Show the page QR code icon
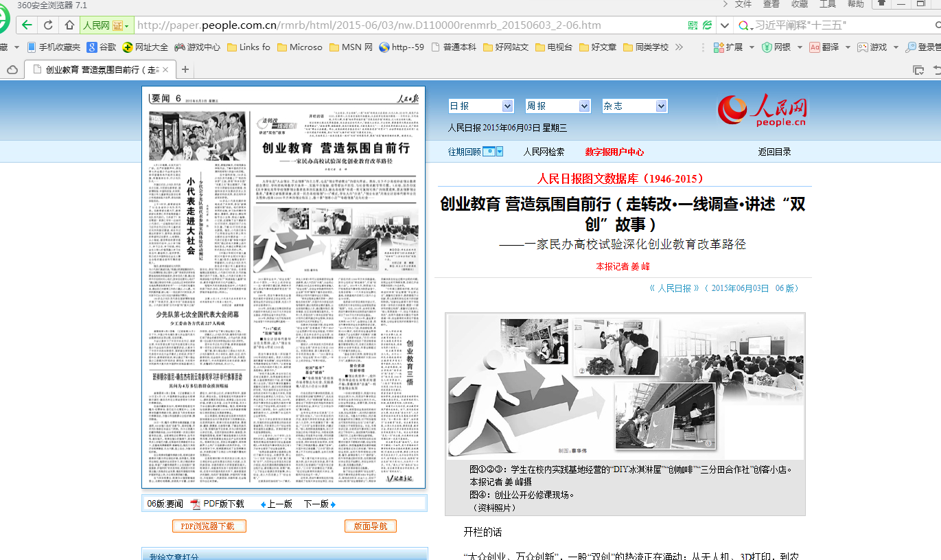The height and width of the screenshot is (560, 941). pos(693,25)
